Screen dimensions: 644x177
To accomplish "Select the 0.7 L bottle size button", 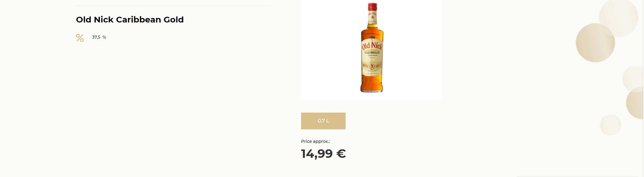I will tap(323, 121).
